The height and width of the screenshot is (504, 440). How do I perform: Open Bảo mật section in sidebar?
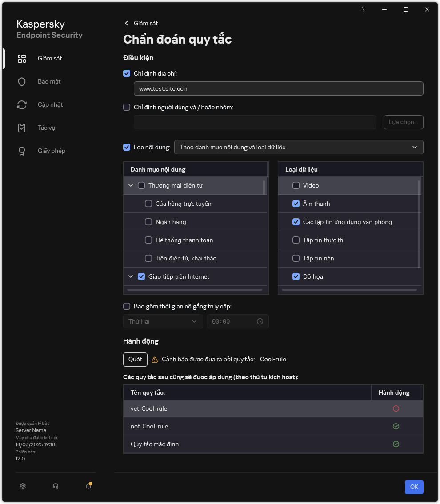pos(49,81)
